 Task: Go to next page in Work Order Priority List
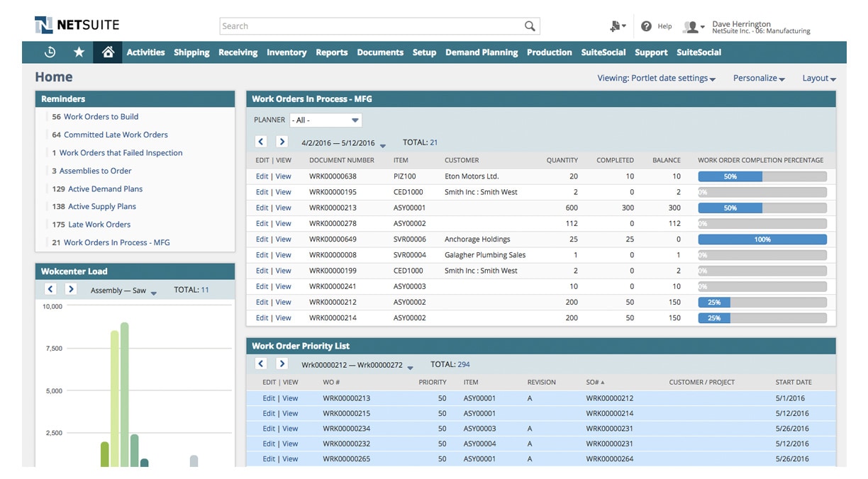282,364
